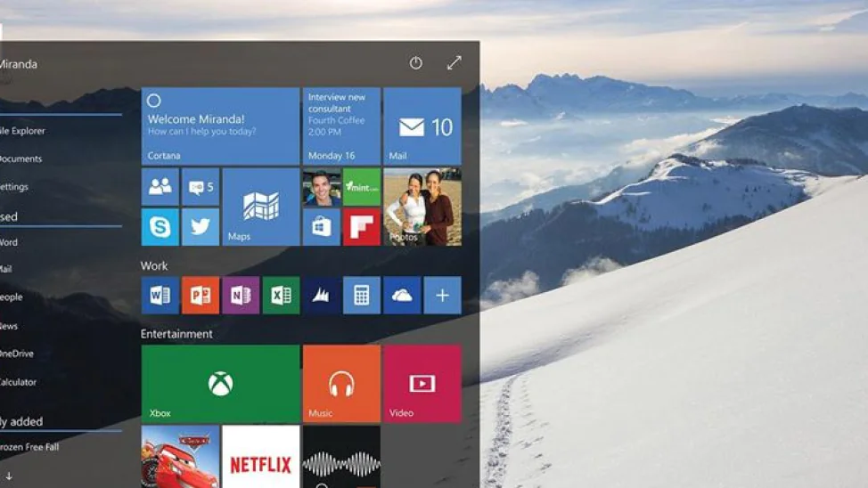Open the Mail tile with 10 messages
Viewport: 868px width, 488px height.
pos(422,126)
